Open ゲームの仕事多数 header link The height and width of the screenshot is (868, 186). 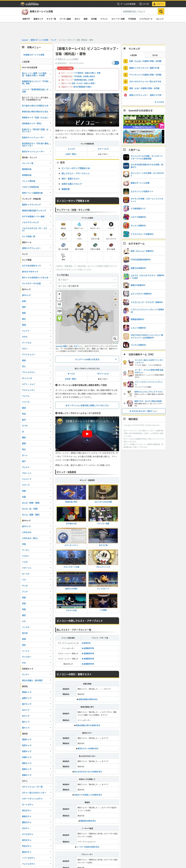coord(126,4)
